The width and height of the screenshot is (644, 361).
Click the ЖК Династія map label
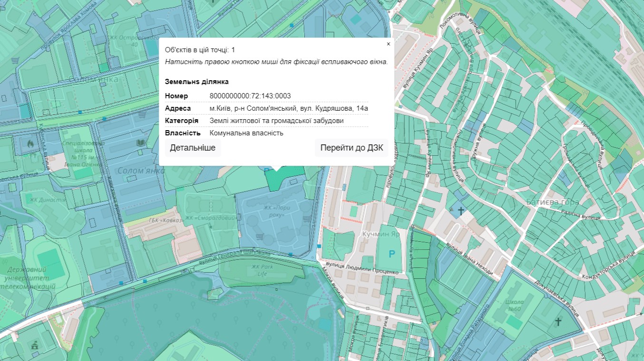[x=48, y=200]
